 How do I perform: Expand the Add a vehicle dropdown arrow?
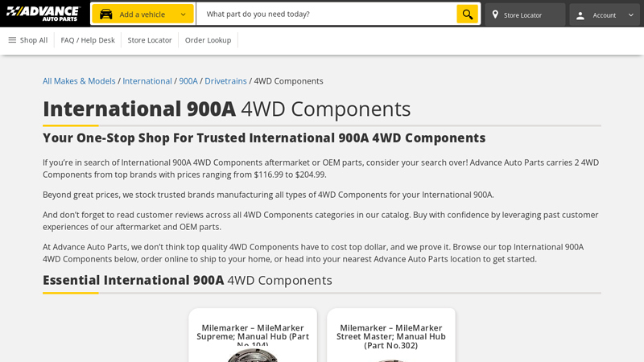[184, 14]
